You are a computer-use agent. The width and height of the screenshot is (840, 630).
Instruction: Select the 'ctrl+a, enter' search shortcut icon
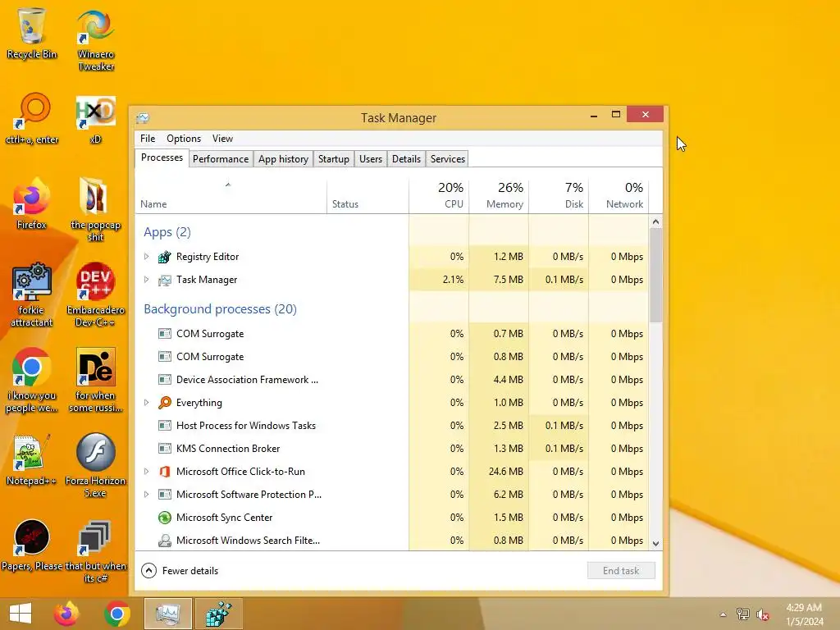[32, 118]
